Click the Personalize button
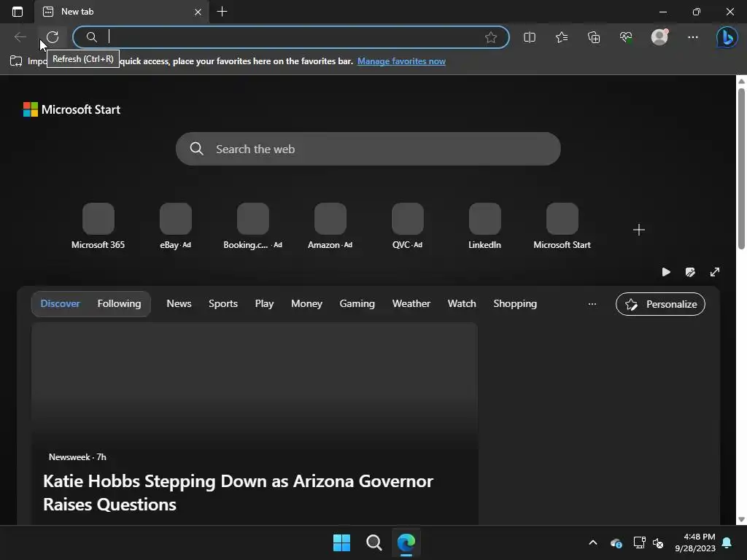The width and height of the screenshot is (747, 560). [x=660, y=304]
